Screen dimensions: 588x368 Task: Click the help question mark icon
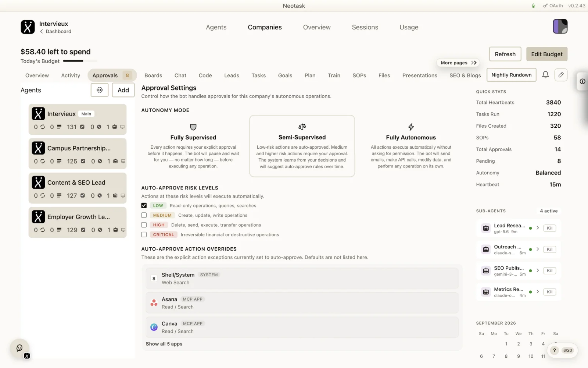coord(555,350)
